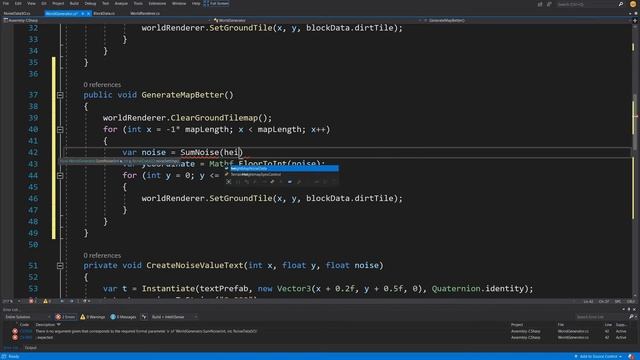
Task: Click the highlighted blue IntelliSense filter icon
Action: 290,182
